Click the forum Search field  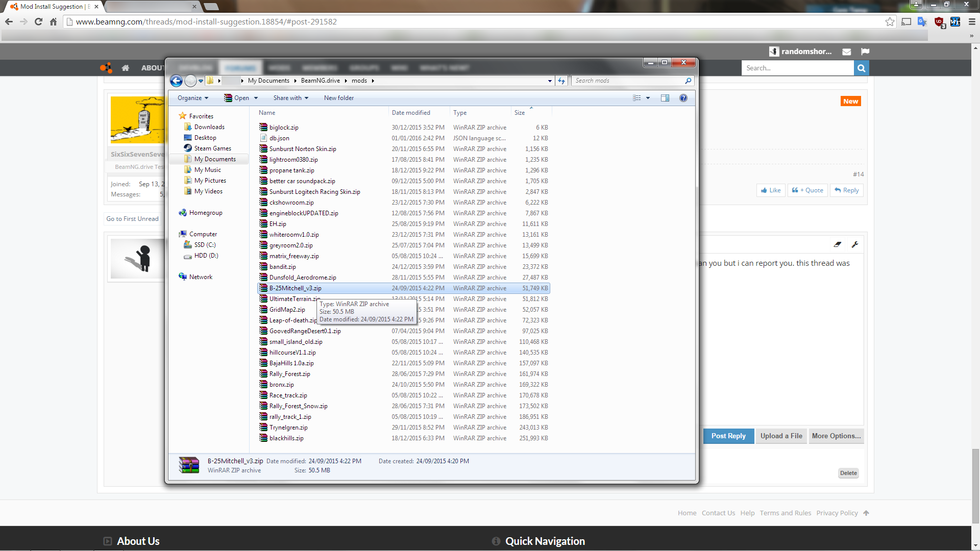tap(798, 68)
